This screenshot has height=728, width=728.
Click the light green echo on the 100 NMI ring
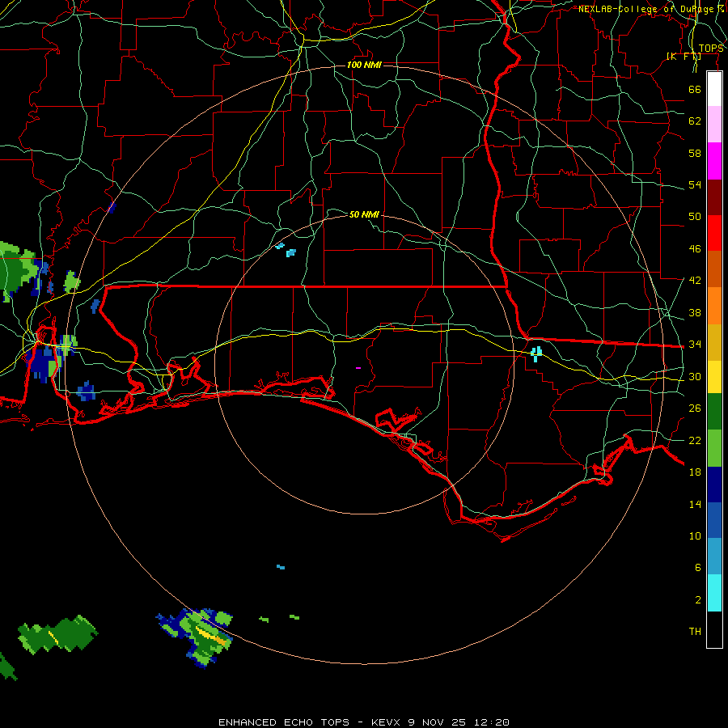click(72, 281)
